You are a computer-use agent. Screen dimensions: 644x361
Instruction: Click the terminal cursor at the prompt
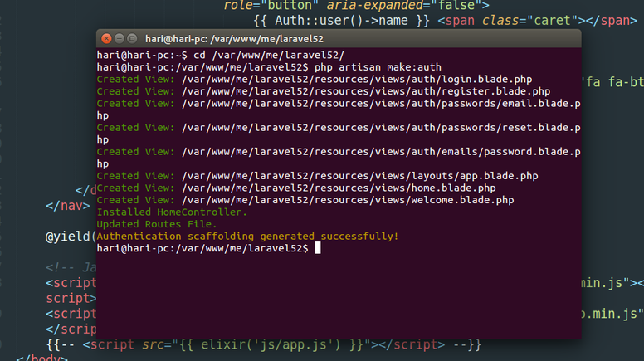[317, 248]
